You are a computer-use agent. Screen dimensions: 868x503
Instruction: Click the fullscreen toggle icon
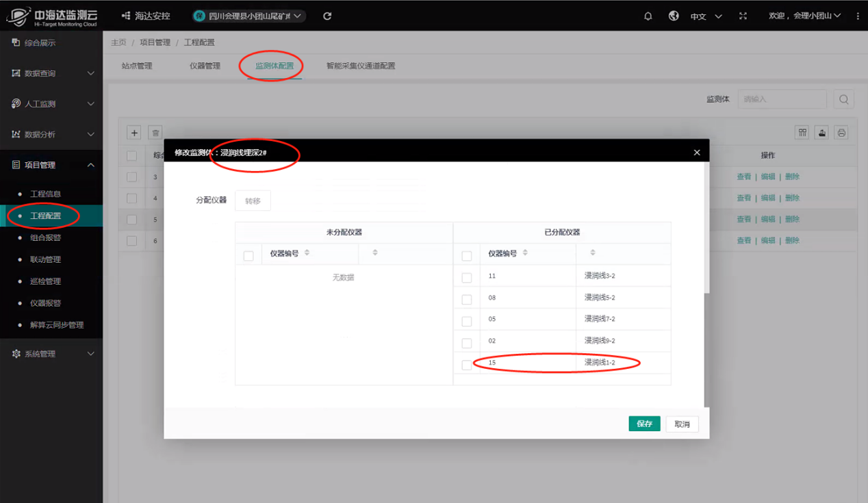click(x=743, y=16)
